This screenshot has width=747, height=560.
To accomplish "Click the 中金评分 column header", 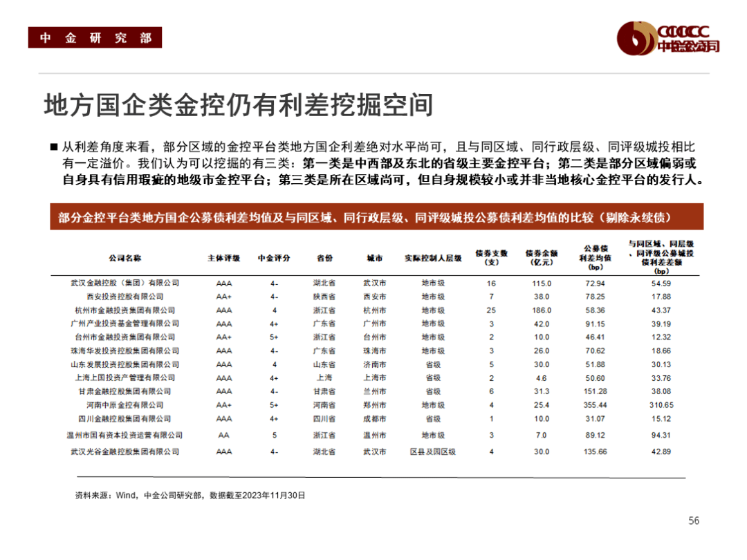I will coord(275,256).
